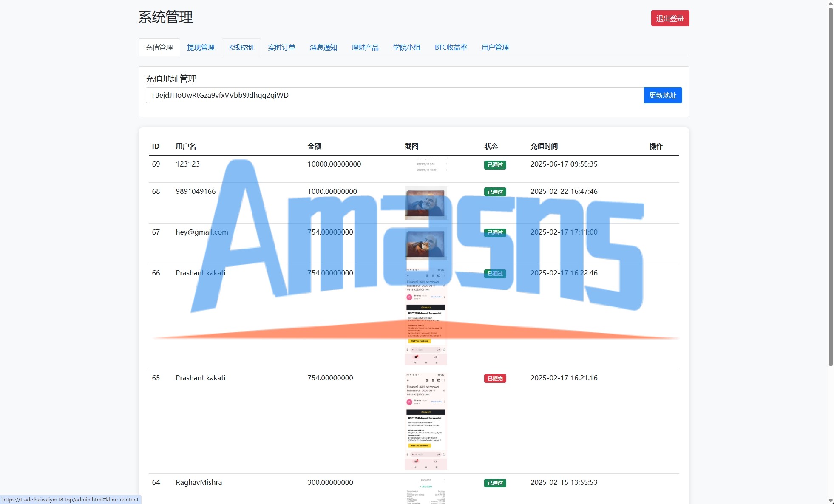Click the 充值时间 column header
Screen dimensions: 834x504
pos(544,146)
